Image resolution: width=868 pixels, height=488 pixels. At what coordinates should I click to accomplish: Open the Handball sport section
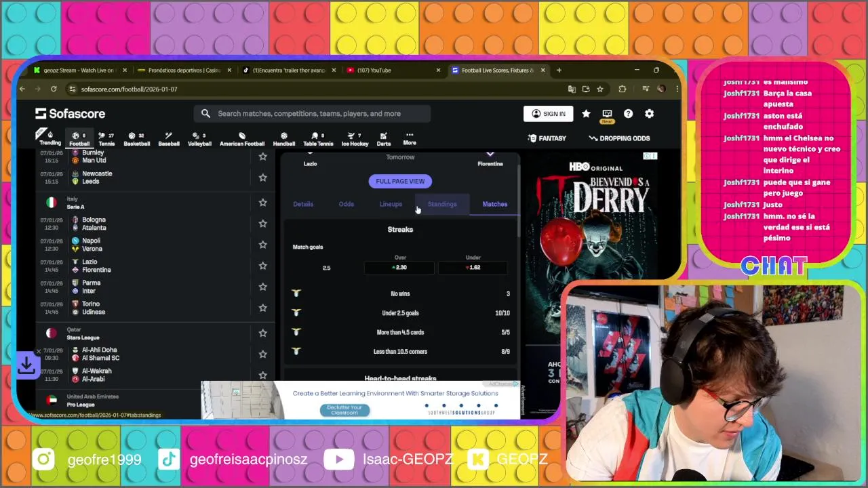tap(284, 138)
